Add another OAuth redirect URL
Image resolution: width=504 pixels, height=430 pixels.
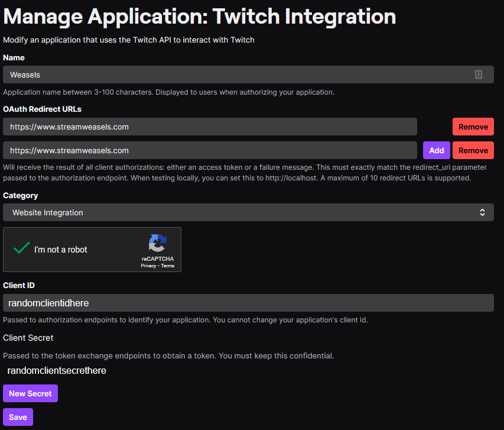437,150
